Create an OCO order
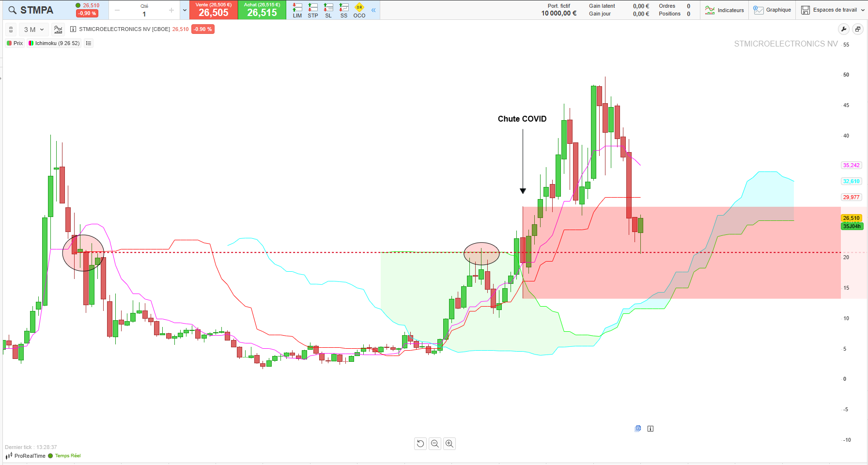The width and height of the screenshot is (868, 465). 359,10
